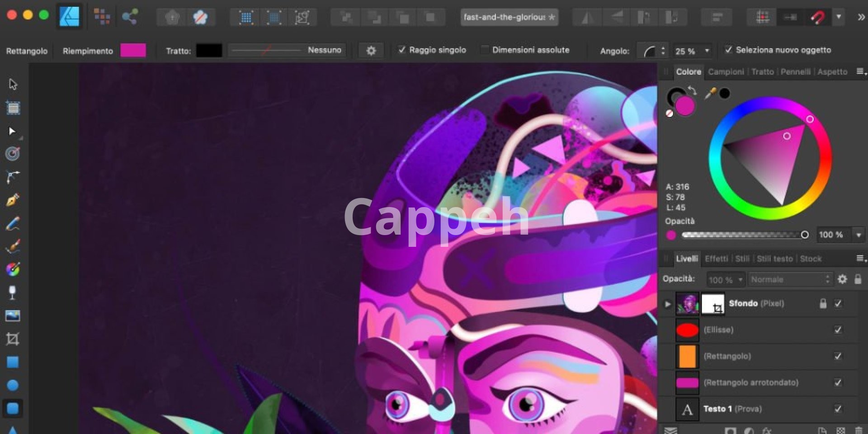Open the angle percentage 25 % dropdown
Screen dimensions: 868x434
click(x=707, y=51)
